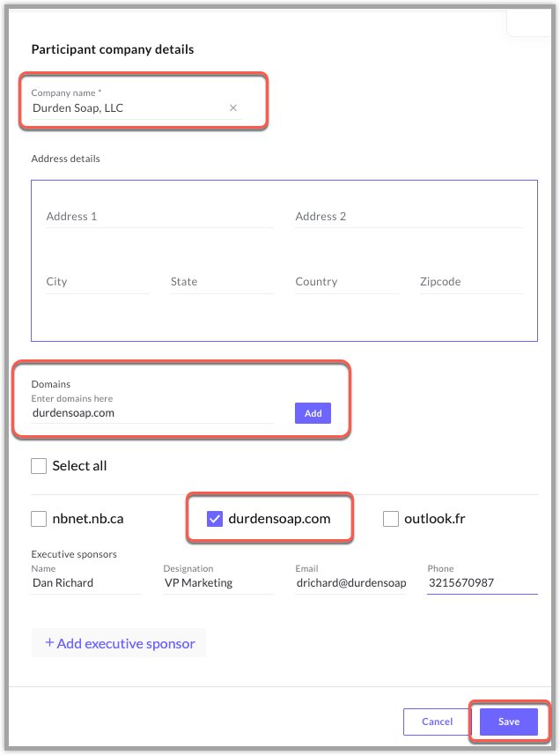Click the Address 2 field
Viewport: 560px width, 755px height.
[x=409, y=217]
